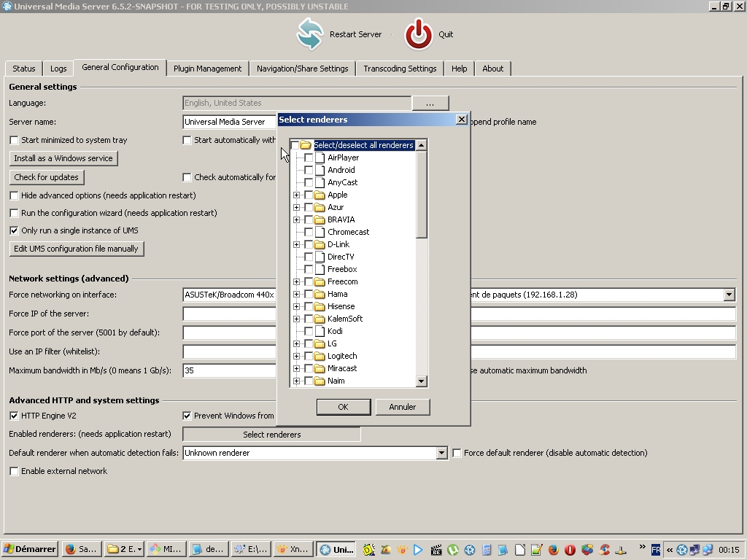Viewport: 747px width, 560px height.
Task: Open the Force networking interface dropdown arrow
Action: 729,295
